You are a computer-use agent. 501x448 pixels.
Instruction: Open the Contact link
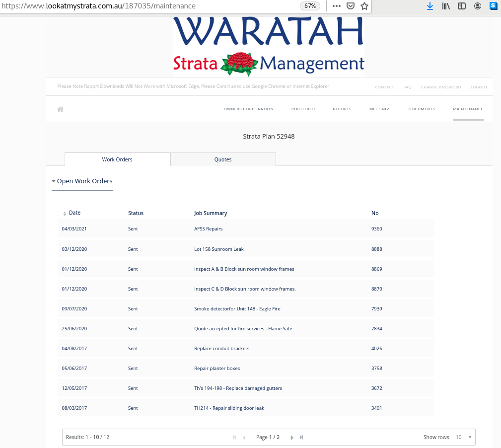click(x=384, y=87)
